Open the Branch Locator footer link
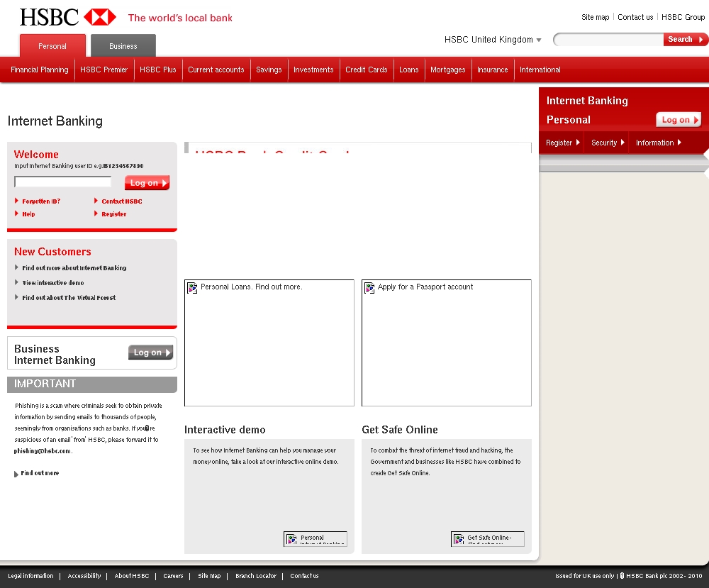 pyautogui.click(x=256, y=576)
